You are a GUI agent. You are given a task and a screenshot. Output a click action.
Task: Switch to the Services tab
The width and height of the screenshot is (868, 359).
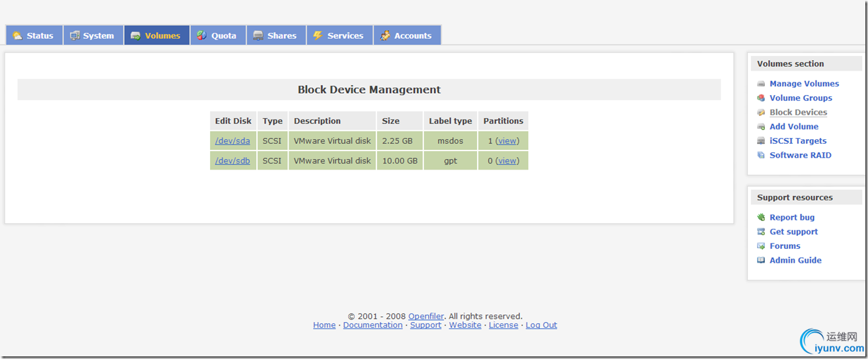[340, 36]
